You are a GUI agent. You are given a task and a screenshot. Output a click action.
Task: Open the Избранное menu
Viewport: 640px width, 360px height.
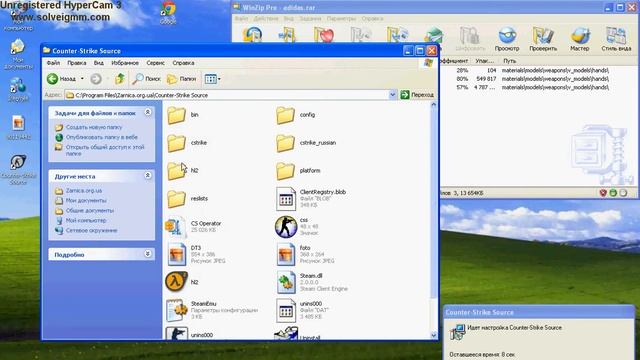125,63
